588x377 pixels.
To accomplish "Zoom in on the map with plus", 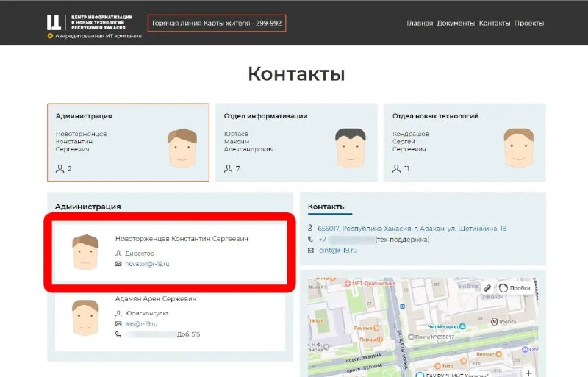I will click(528, 373).
